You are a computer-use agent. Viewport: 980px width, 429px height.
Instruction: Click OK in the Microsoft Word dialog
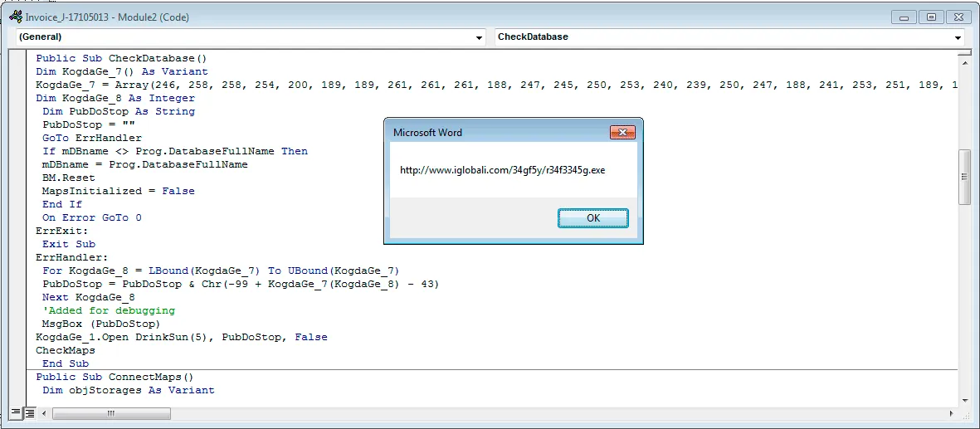tap(593, 217)
